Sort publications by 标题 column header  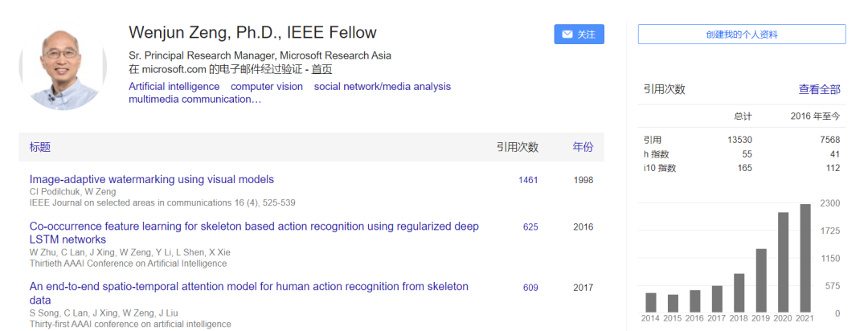pos(40,148)
